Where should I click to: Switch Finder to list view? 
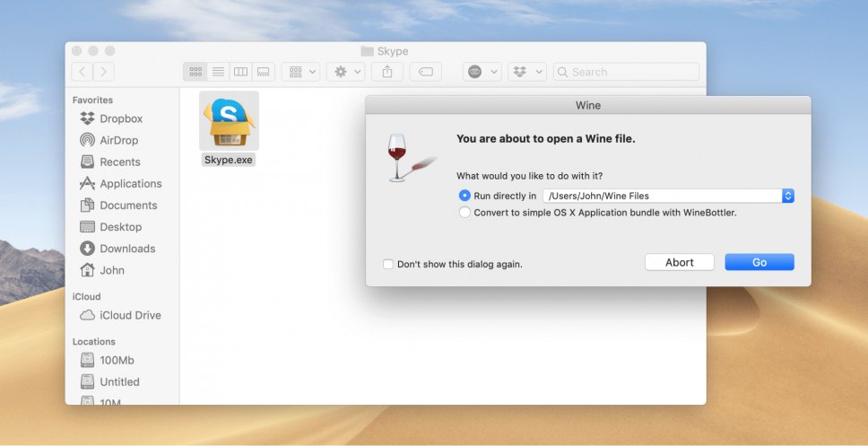pyautogui.click(x=218, y=72)
